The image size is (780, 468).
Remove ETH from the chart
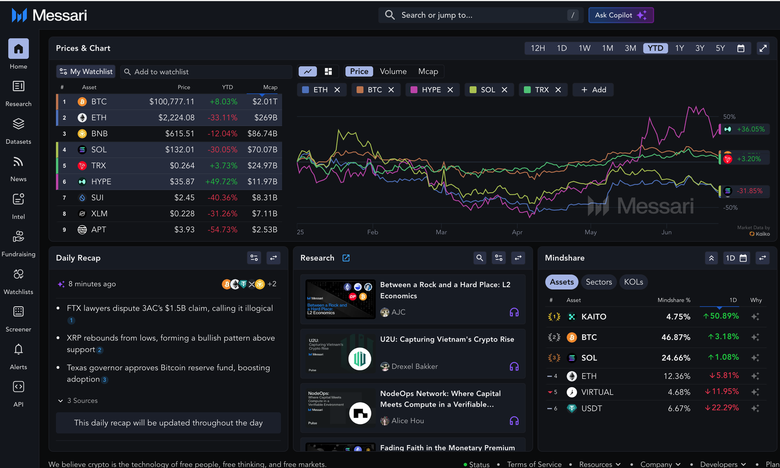(x=337, y=90)
